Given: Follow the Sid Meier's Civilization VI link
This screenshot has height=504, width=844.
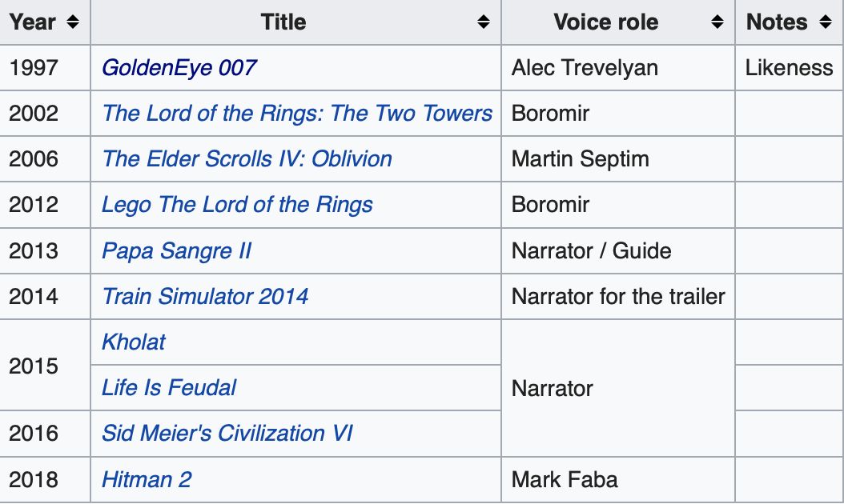Looking at the screenshot, I should pyautogui.click(x=227, y=434).
